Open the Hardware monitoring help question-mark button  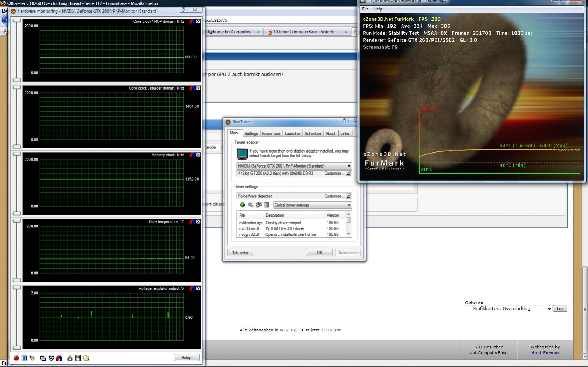click(x=184, y=10)
